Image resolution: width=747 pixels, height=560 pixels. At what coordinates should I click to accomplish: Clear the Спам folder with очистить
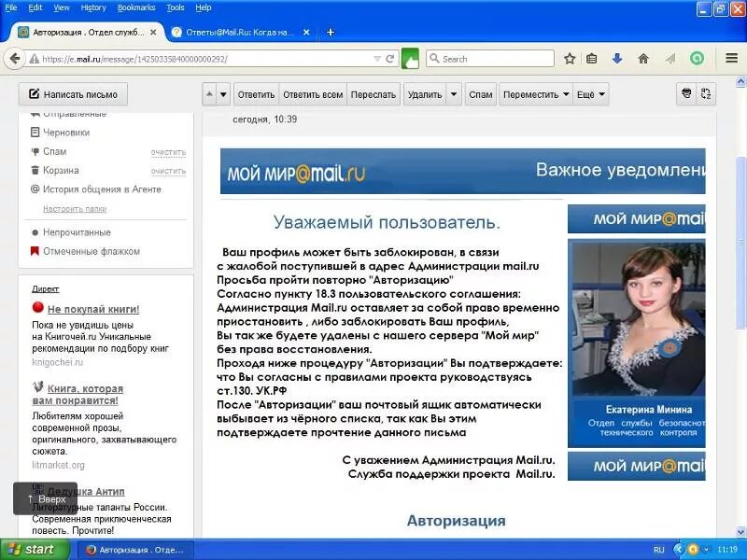[x=168, y=152]
